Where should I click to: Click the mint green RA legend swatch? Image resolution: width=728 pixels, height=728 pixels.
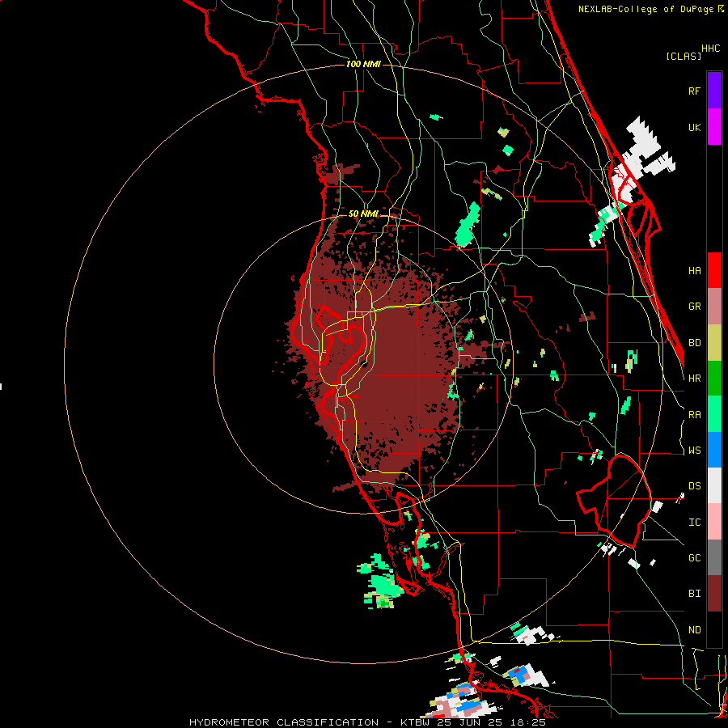[714, 414]
